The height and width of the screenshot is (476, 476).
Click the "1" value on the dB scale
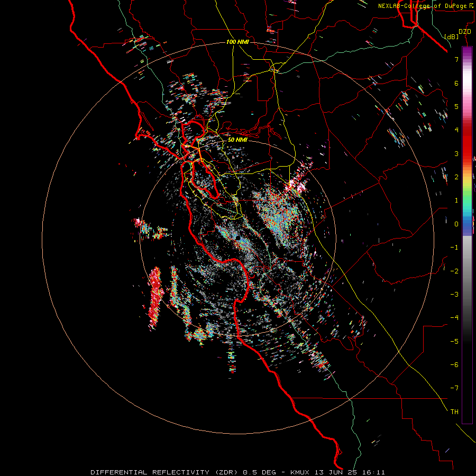click(456, 200)
